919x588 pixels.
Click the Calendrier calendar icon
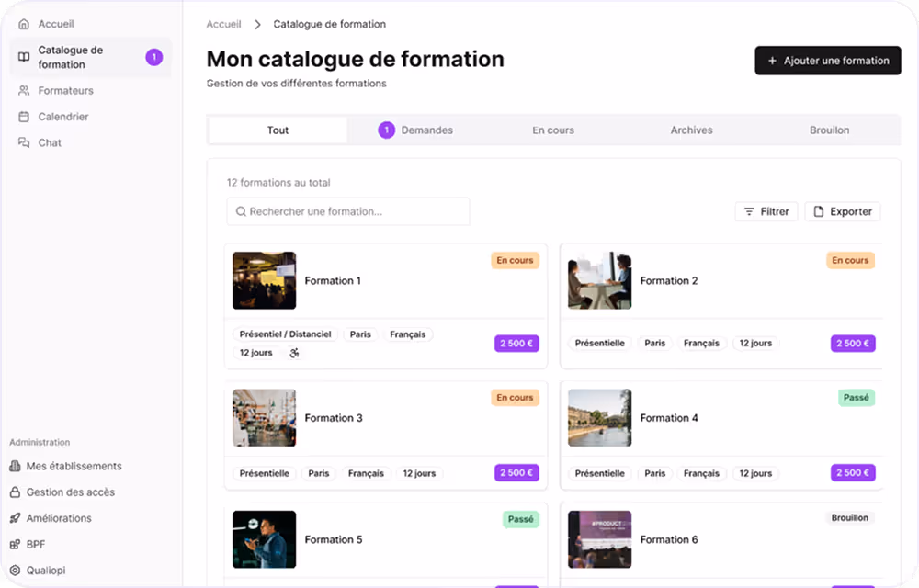click(24, 117)
